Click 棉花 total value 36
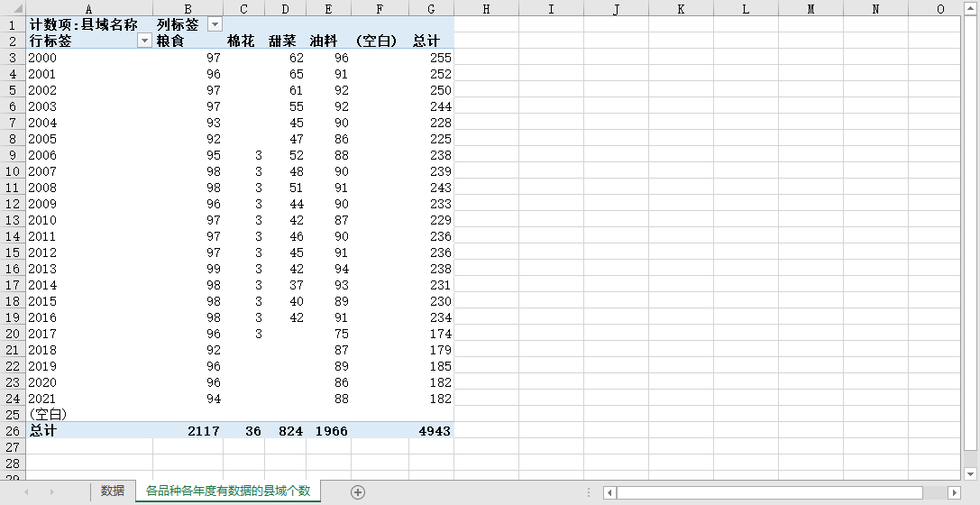 [243, 431]
